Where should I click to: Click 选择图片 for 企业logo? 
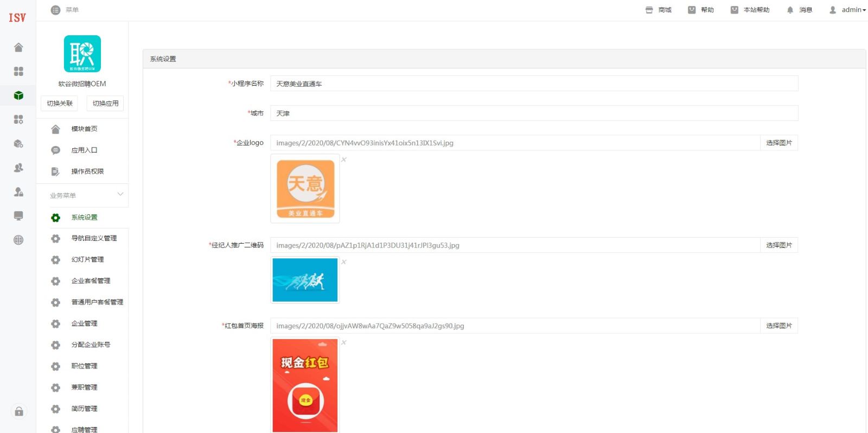779,143
